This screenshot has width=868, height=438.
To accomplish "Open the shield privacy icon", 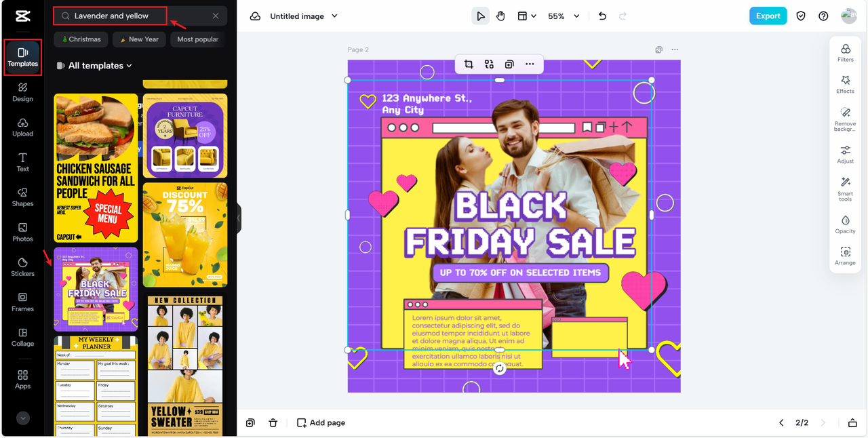I will pos(801,16).
